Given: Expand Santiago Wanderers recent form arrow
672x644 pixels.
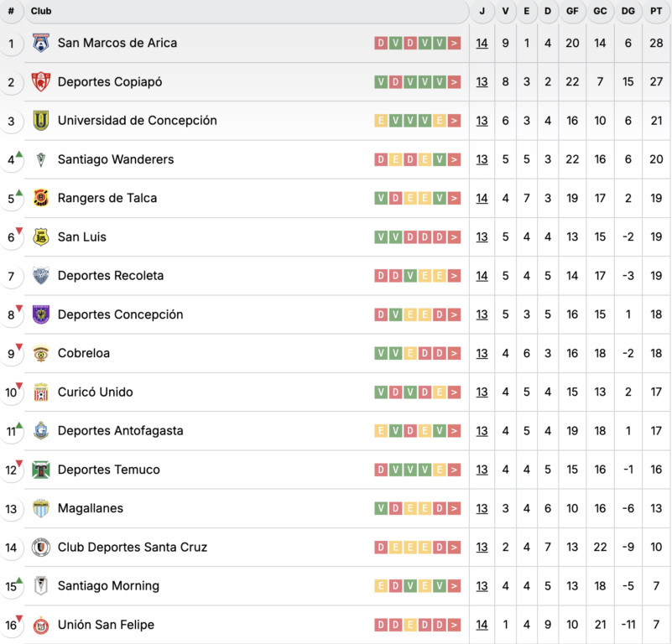Looking at the screenshot, I should [454, 159].
